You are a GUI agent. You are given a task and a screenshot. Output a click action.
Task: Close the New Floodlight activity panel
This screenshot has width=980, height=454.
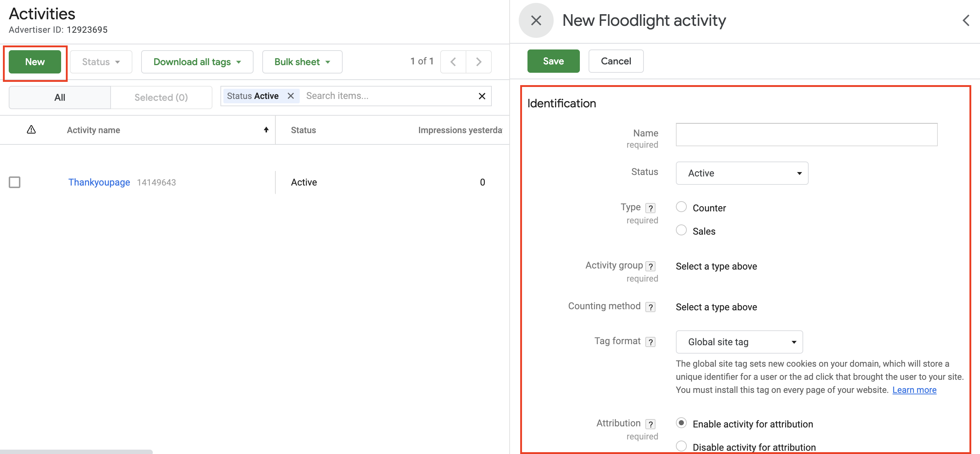(535, 20)
